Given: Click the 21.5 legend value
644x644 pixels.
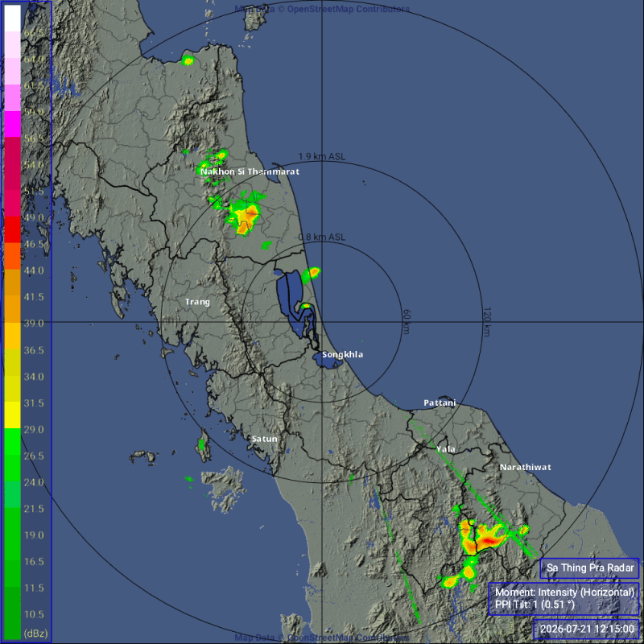Looking at the screenshot, I should (34, 509).
